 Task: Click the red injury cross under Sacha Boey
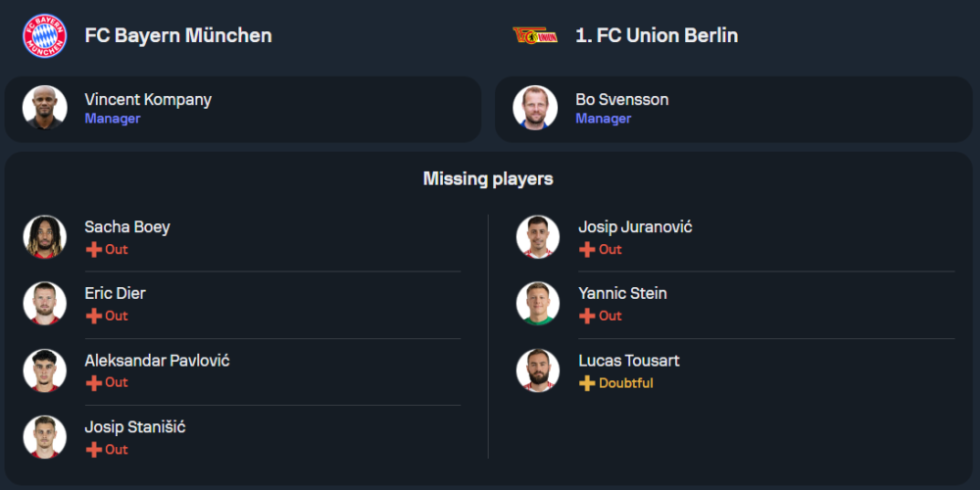point(94,250)
